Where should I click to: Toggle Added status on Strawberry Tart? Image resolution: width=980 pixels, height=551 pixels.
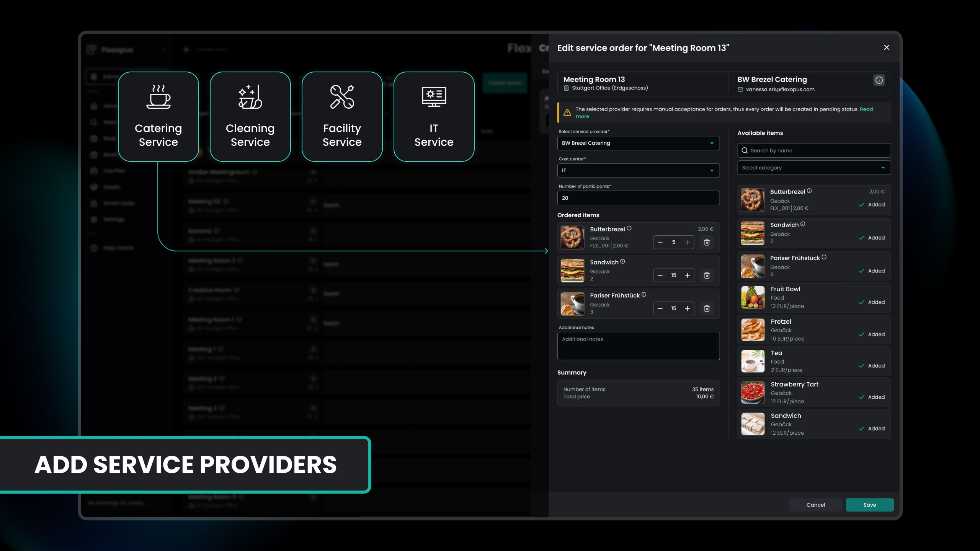(872, 397)
